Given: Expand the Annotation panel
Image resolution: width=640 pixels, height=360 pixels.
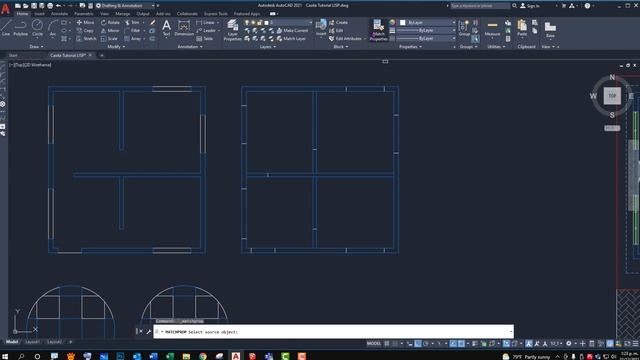Looking at the screenshot, I should tap(190, 47).
